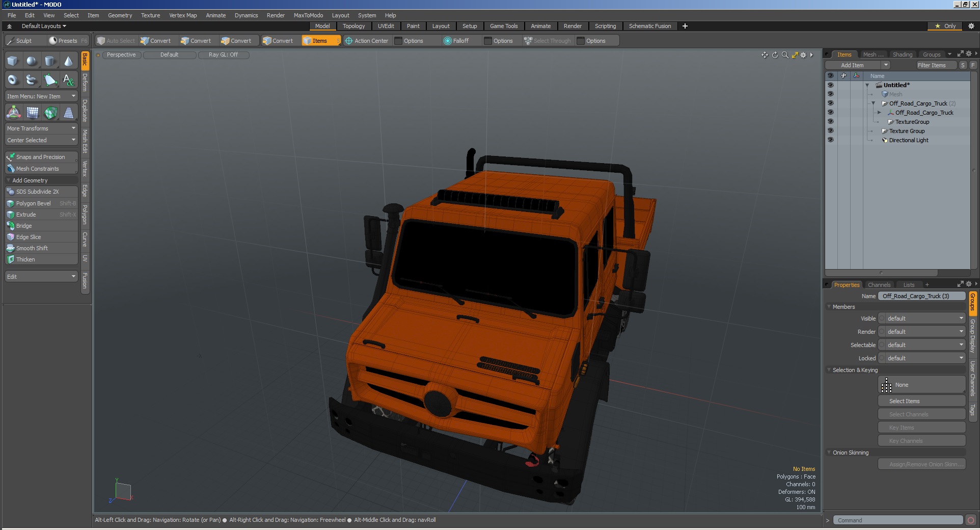
Task: Add new layout tab with plus icon
Action: [x=685, y=26]
